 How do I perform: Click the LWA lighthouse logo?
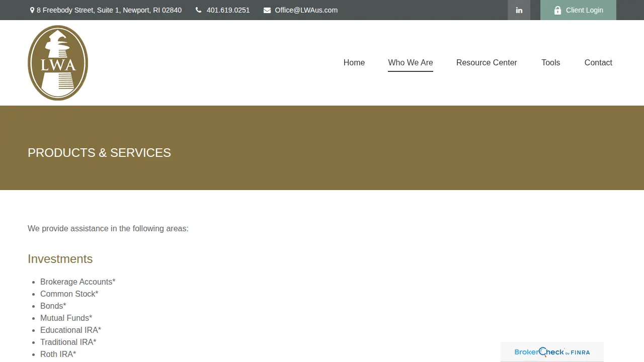click(x=58, y=63)
